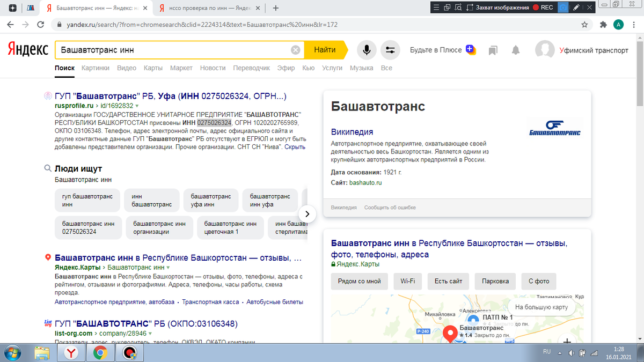Collapse the snippet with the Скрыть link
The width and height of the screenshot is (644, 362).
[295, 146]
